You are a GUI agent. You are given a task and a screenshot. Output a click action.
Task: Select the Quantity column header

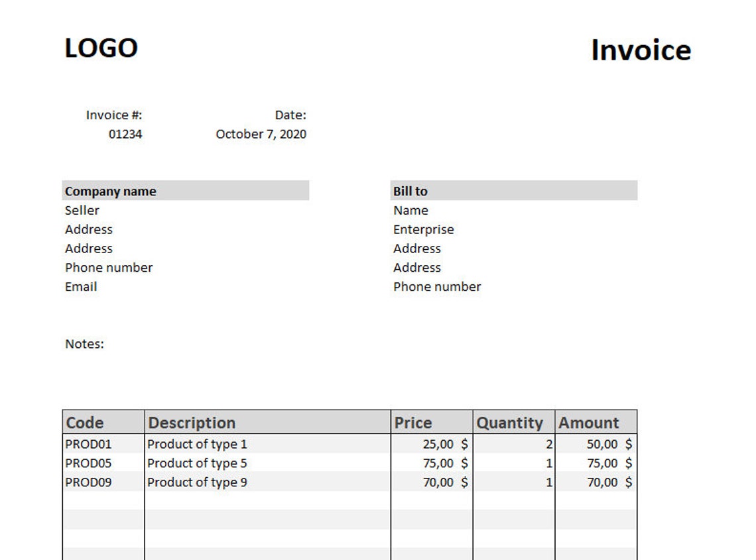511,422
